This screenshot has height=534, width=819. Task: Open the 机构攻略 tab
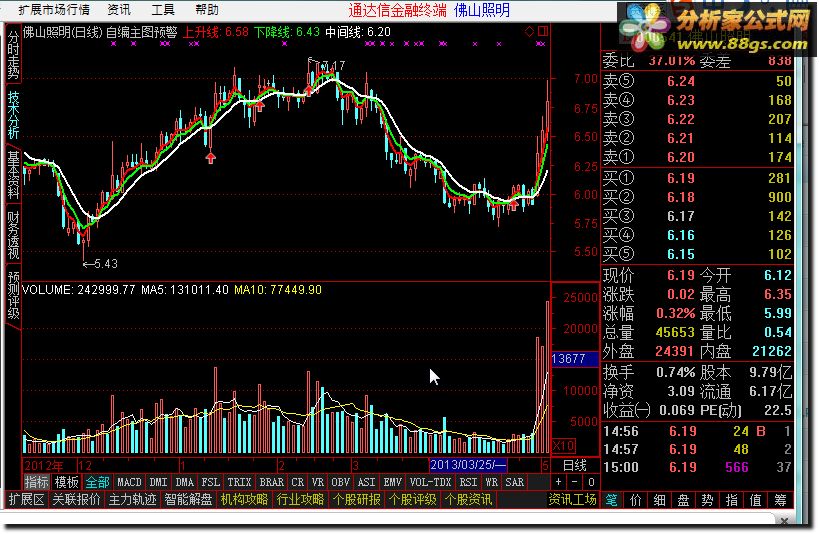244,500
